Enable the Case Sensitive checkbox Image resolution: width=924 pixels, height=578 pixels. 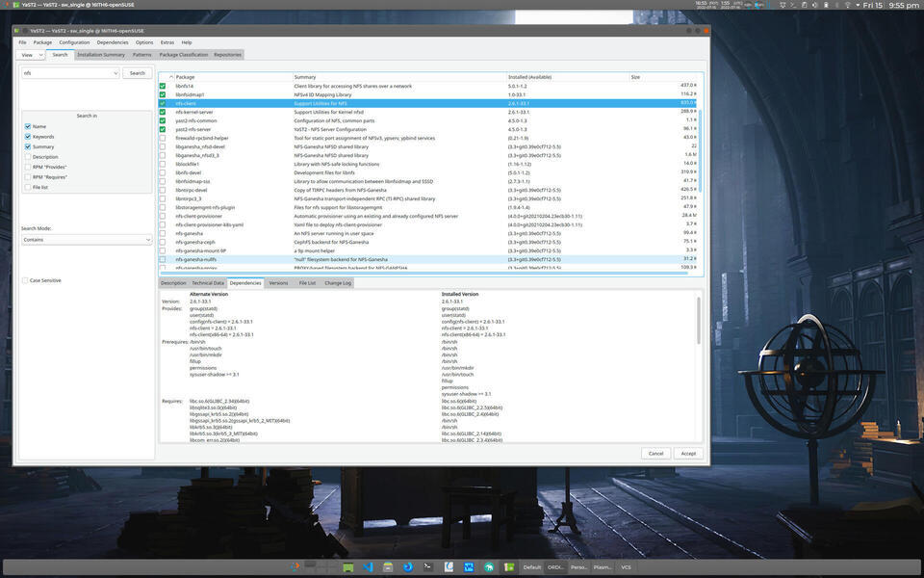(x=25, y=280)
